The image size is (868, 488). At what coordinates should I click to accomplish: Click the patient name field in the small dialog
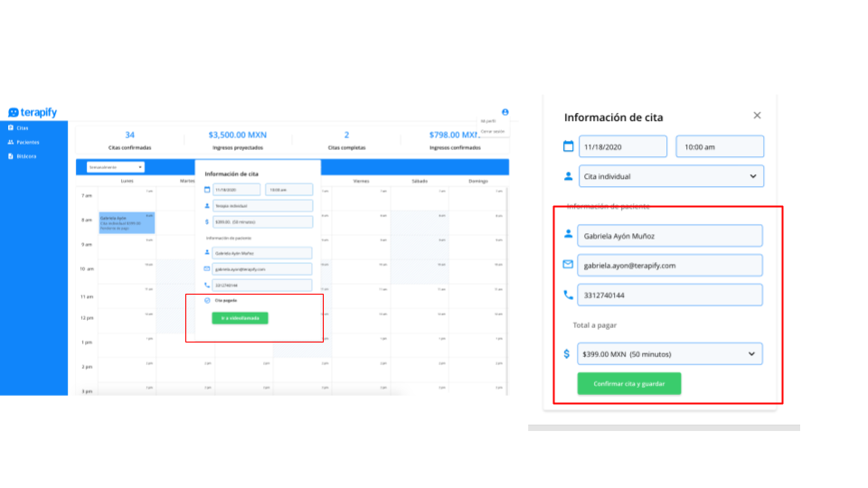coord(262,253)
